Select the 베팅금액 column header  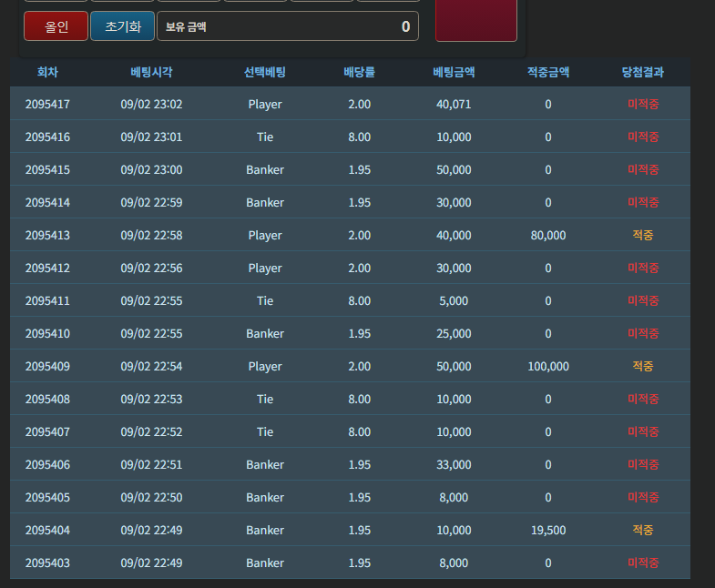click(x=454, y=72)
